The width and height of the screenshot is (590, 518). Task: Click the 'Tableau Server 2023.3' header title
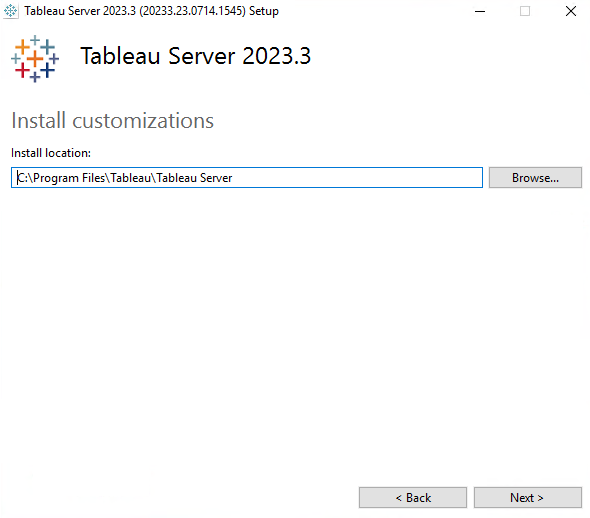(x=196, y=56)
